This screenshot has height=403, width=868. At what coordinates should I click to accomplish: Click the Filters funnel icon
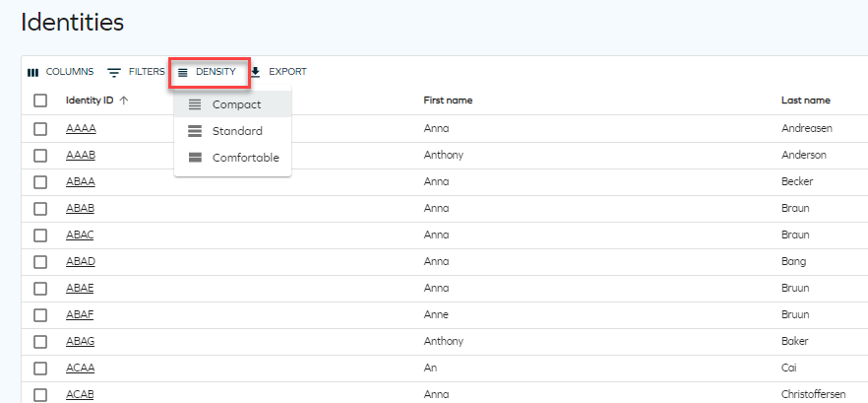[x=114, y=73]
